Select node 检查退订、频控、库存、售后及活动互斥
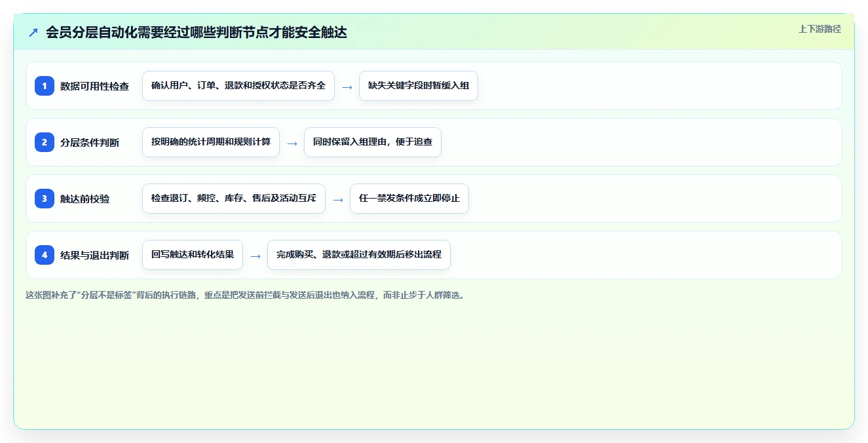Viewport: 868px width, 443px height. [x=234, y=199]
